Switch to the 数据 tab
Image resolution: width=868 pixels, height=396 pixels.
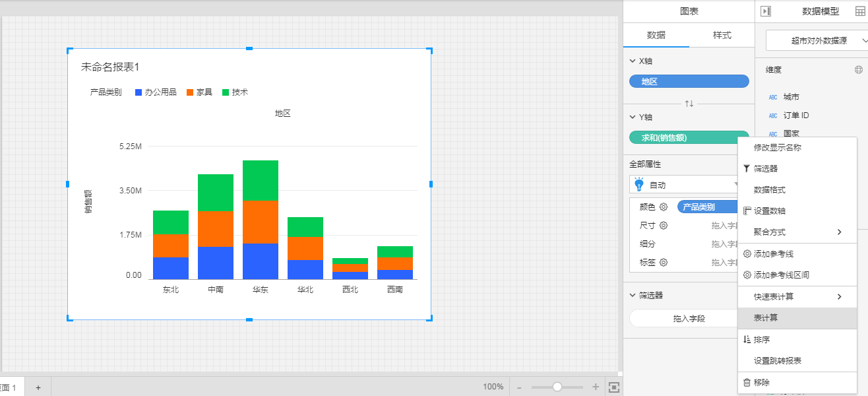coord(656,35)
